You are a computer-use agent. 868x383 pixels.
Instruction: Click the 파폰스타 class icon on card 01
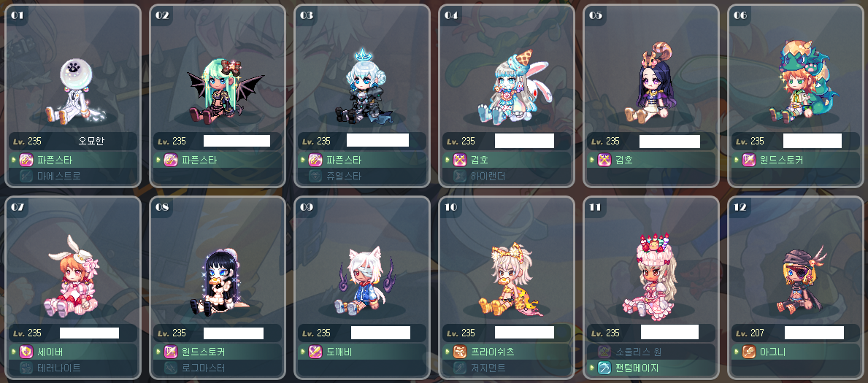[26, 160]
